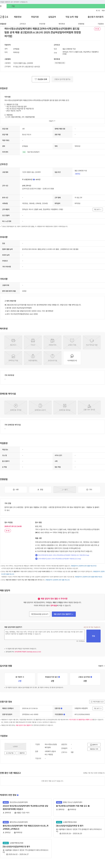Click the 주택자금 지원 welfare icon
This screenshot has height=868, width=105.
(13, 358)
